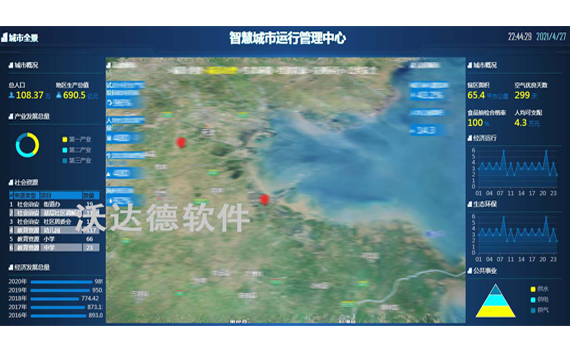Click the 产业发展总量 section heading
The height and width of the screenshot is (360, 570).
32,116
